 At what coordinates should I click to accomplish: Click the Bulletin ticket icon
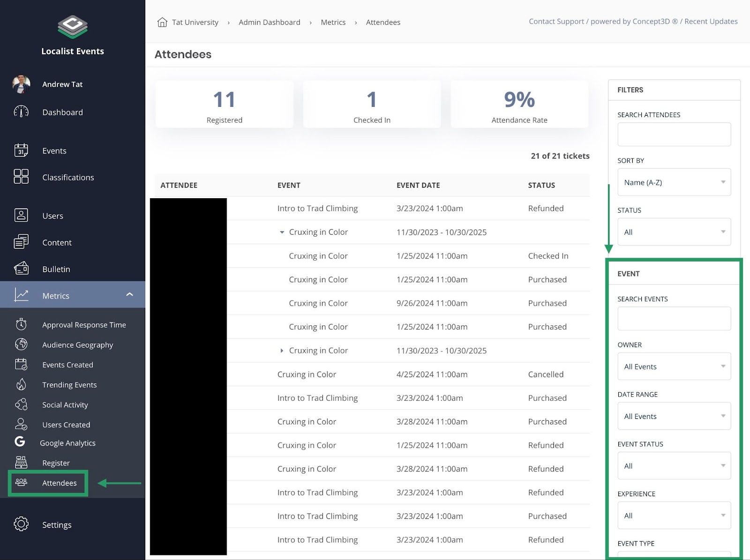pyautogui.click(x=21, y=269)
